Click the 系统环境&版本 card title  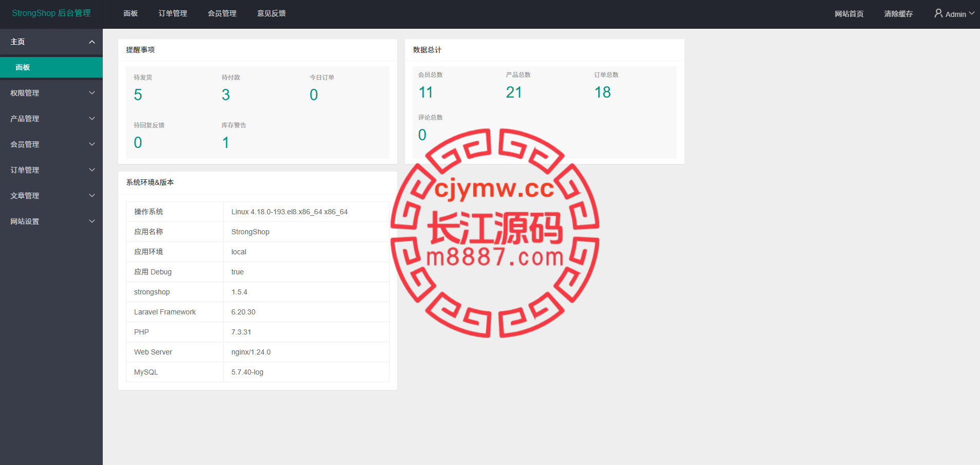pos(150,182)
